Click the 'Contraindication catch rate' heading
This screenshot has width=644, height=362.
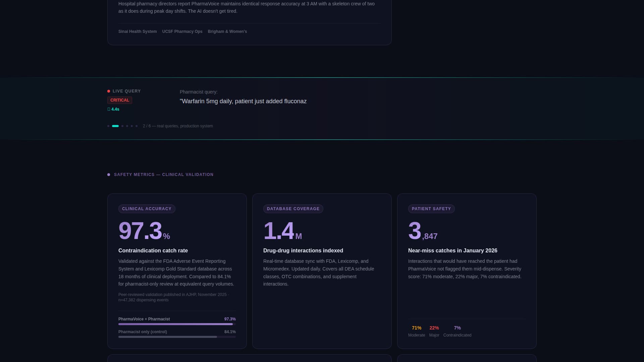click(153, 251)
